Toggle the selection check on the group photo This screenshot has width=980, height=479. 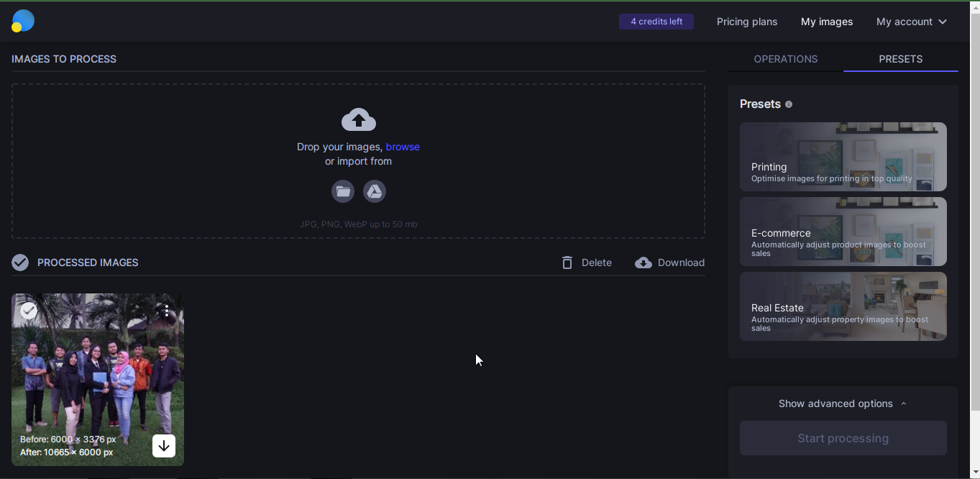point(29,311)
